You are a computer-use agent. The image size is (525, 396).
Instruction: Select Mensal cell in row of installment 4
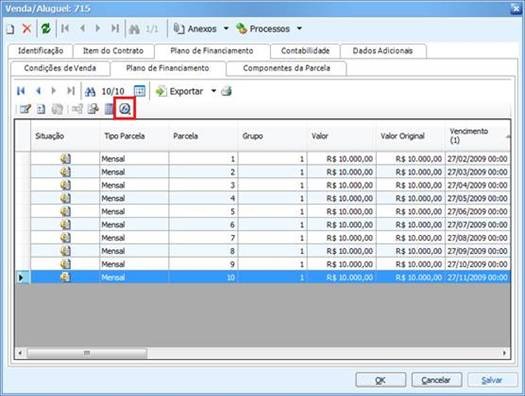point(134,199)
